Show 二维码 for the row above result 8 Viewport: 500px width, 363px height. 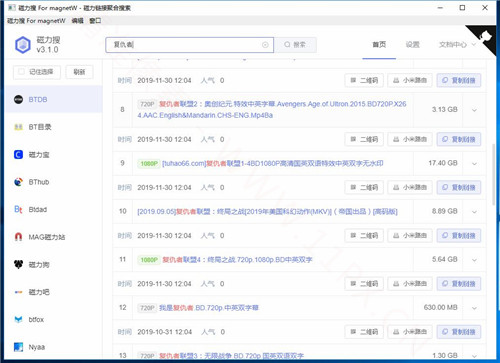coord(364,80)
